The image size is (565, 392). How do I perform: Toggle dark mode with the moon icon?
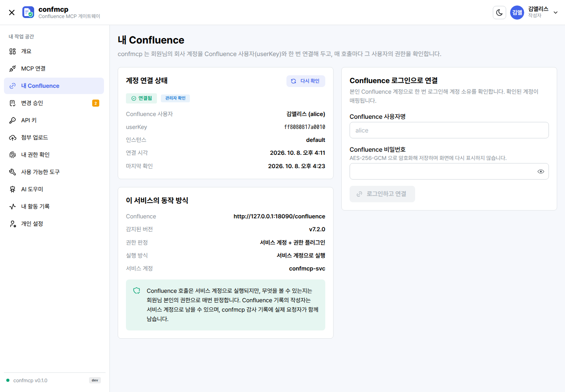499,13
